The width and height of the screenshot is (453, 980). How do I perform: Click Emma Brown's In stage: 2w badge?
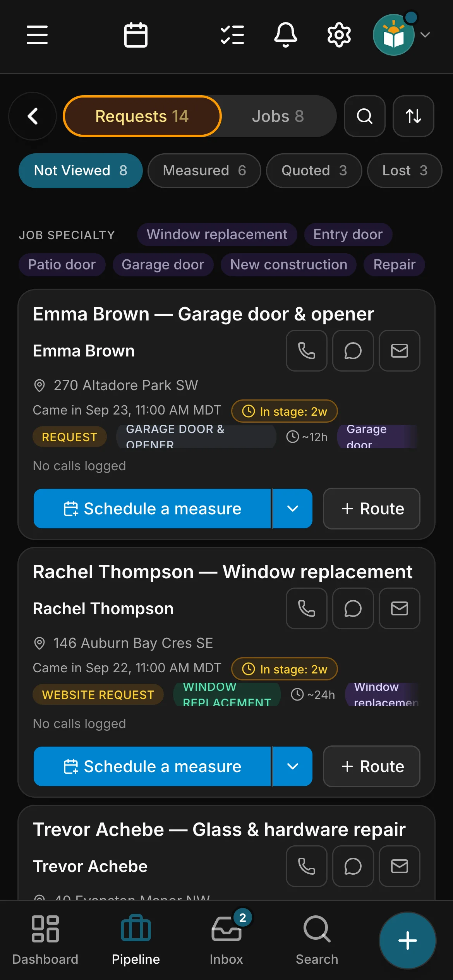285,411
